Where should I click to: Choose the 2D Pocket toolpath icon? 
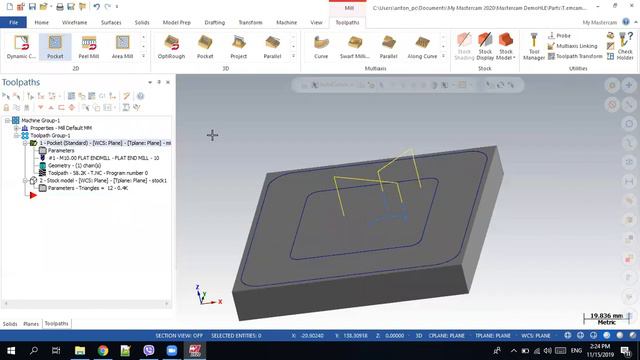coord(55,47)
